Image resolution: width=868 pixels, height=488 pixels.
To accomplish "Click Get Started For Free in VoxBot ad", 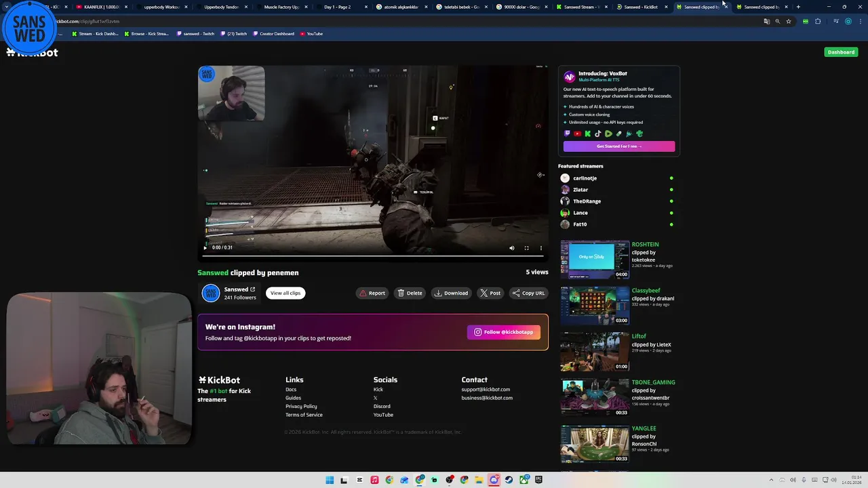I will point(618,146).
